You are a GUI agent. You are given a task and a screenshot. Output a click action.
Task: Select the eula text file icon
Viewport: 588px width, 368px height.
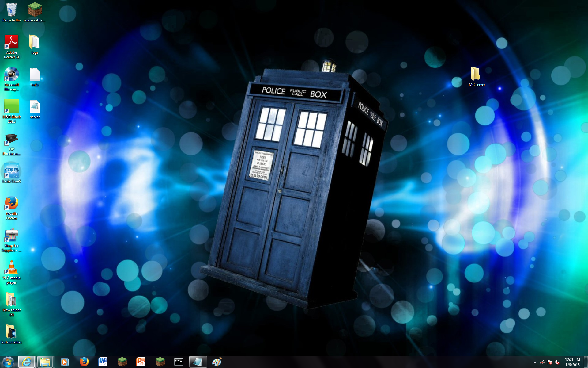coord(35,77)
